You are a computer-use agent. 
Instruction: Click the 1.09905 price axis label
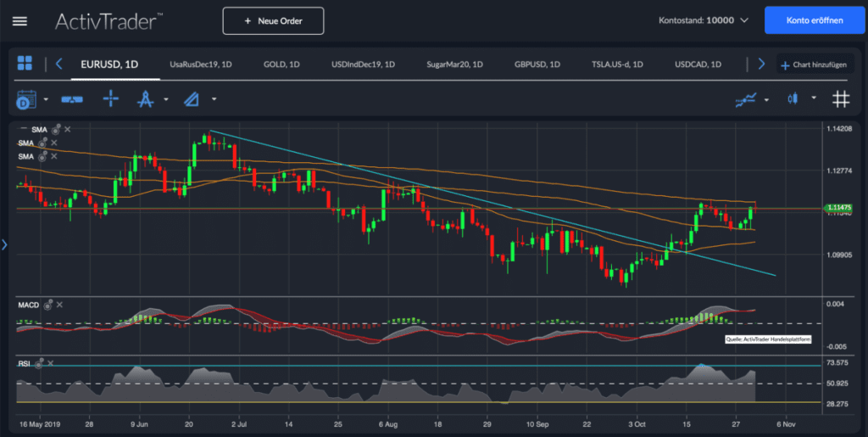click(x=838, y=255)
